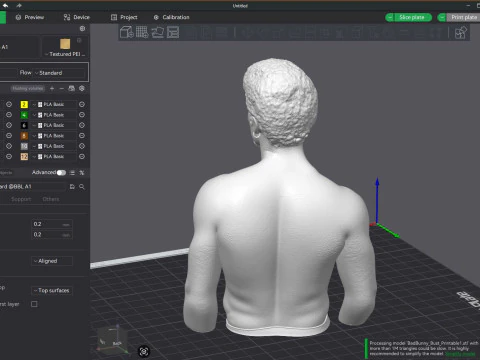Click the Add model cube icon

pos(127,32)
